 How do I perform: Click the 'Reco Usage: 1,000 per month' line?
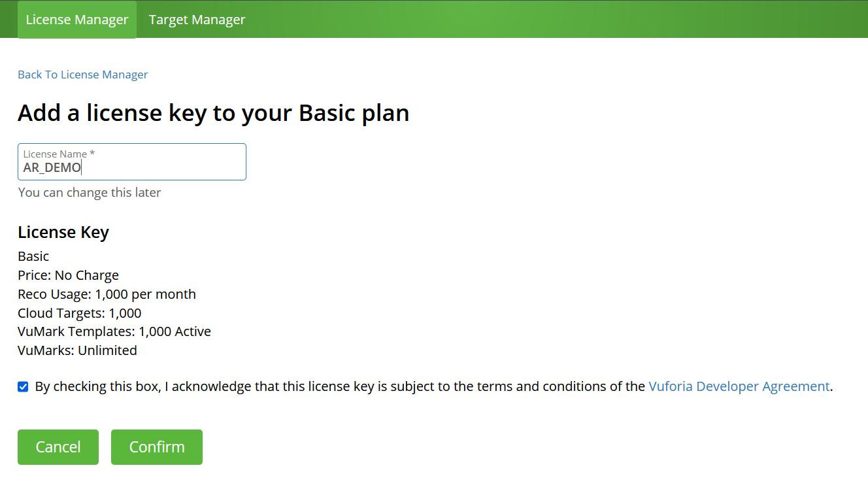107,294
